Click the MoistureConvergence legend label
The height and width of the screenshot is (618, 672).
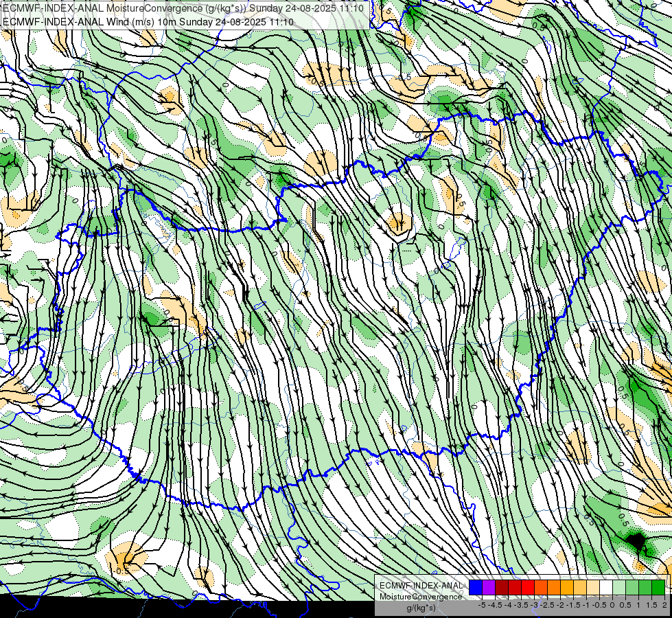421,597
